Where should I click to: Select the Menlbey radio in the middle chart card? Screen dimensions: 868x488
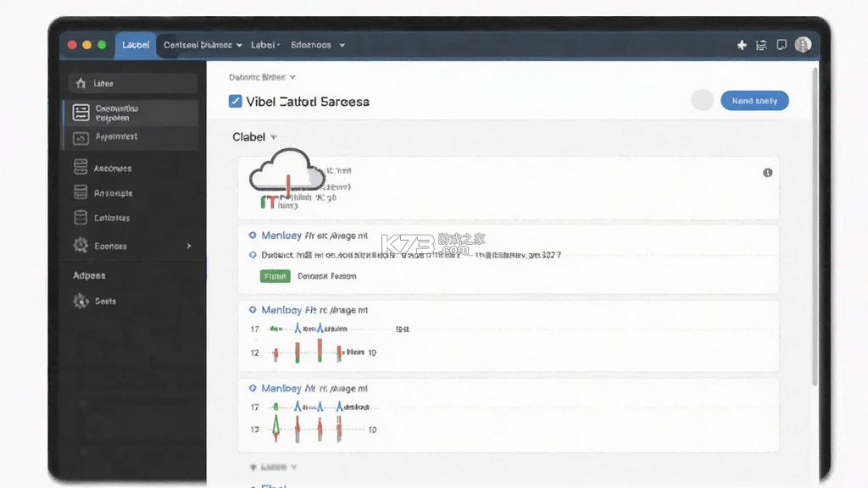click(253, 310)
